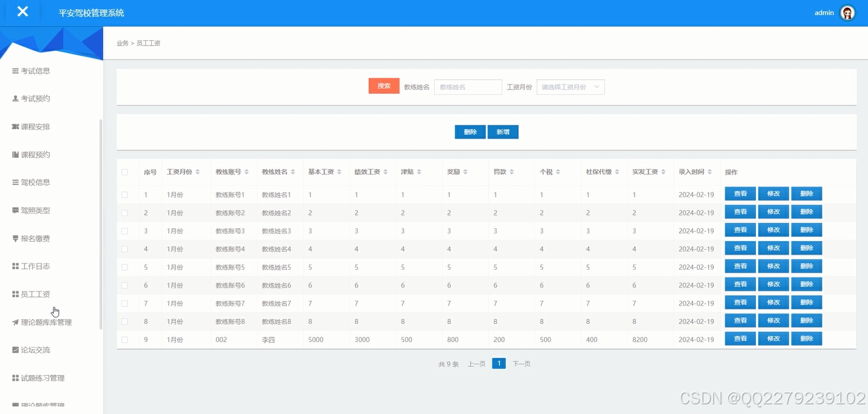Viewport: 868px width, 414px height.
Task: Tick the checkbox for row 3
Action: [x=125, y=230]
